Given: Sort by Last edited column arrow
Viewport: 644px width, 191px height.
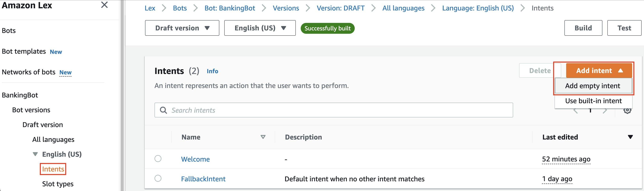Looking at the screenshot, I should 630,137.
